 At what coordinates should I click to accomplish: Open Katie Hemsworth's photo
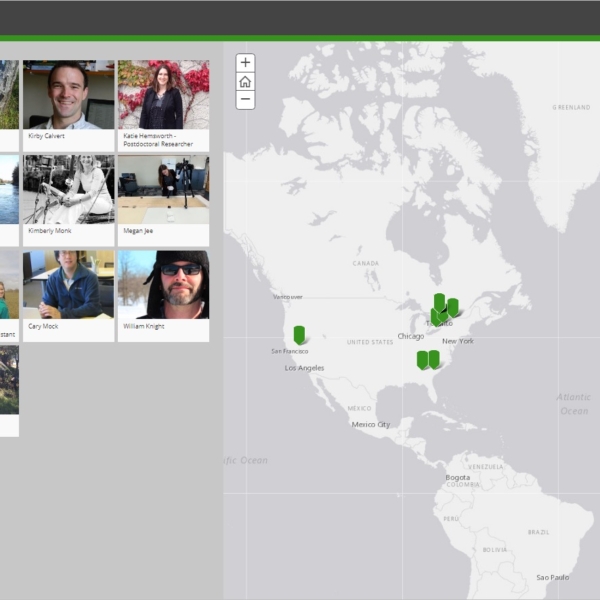(163, 94)
